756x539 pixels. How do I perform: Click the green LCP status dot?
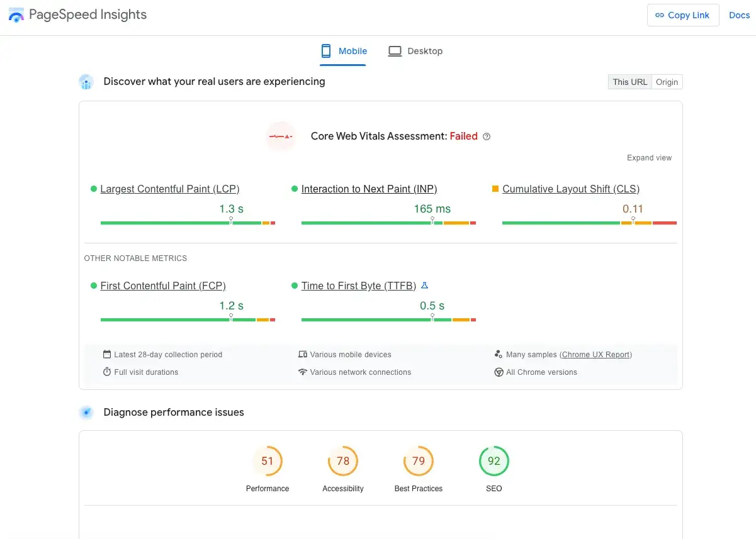pos(94,189)
